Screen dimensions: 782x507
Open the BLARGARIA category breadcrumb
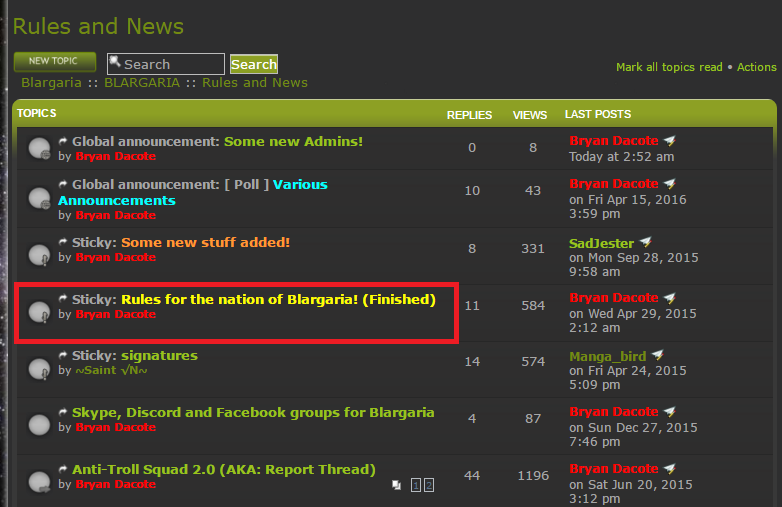tap(142, 83)
